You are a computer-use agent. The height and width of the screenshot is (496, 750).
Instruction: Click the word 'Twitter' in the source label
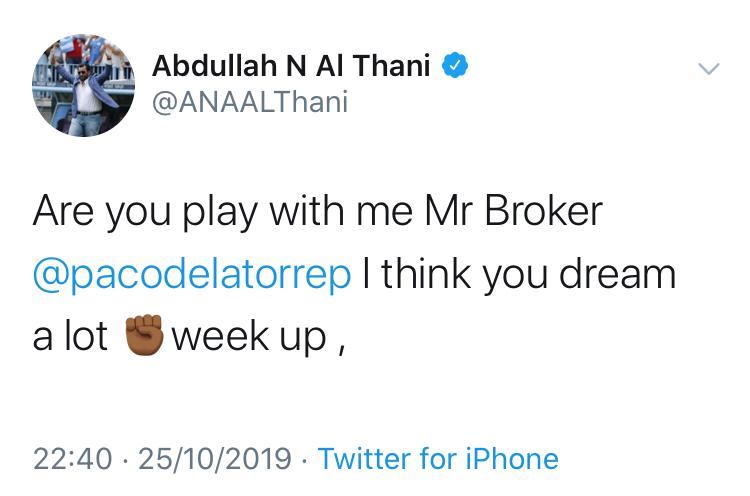[x=364, y=459]
